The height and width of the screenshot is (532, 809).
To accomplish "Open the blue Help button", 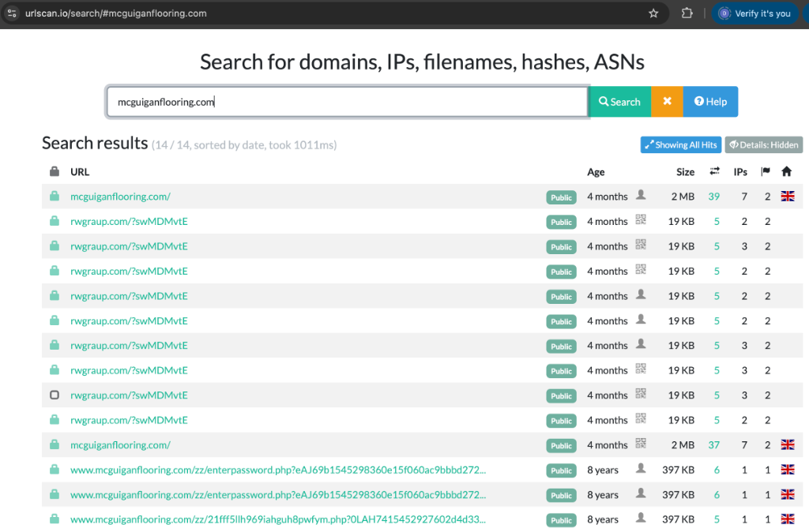I will click(x=710, y=102).
